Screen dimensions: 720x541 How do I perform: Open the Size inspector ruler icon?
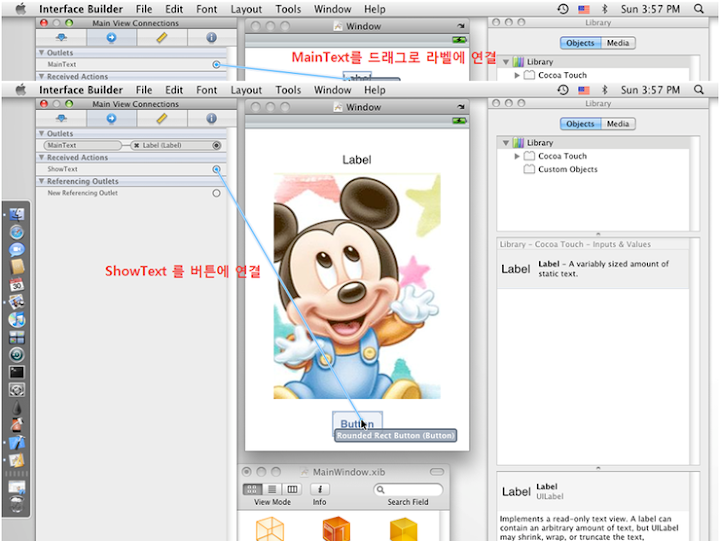[x=161, y=119]
